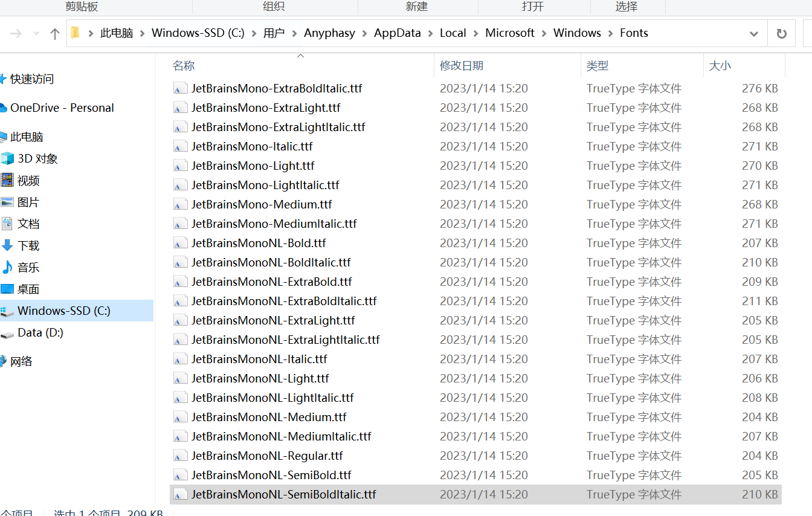Expand chevron after Local in breadcrumb
Viewport: 812px width, 516px height.
tap(476, 33)
